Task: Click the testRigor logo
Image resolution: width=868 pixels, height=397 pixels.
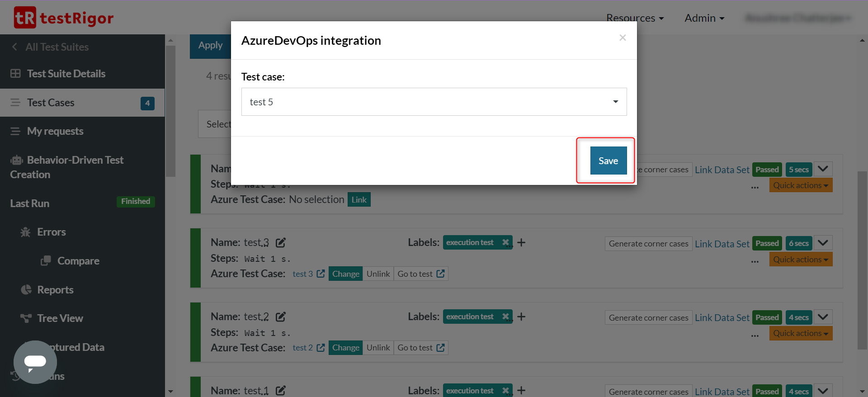Action: (64, 18)
